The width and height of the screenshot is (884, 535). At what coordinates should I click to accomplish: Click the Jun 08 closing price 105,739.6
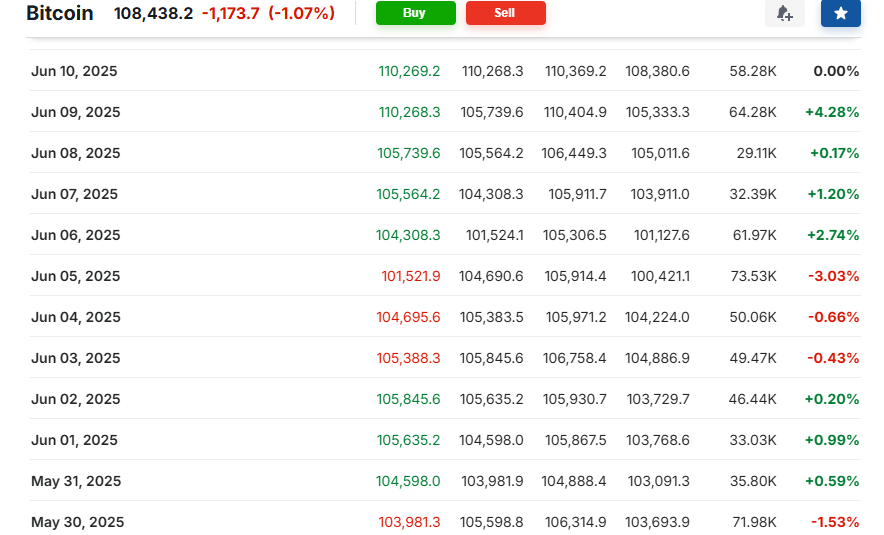coord(408,153)
